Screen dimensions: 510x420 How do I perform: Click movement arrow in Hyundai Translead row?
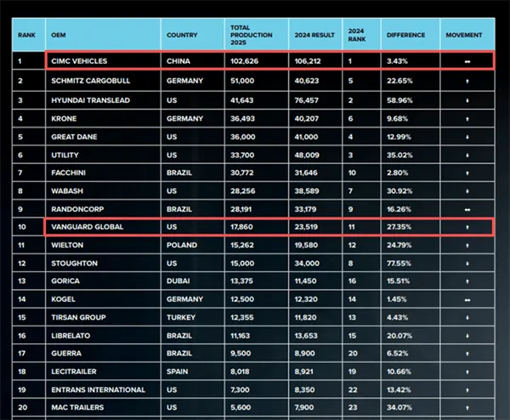click(x=467, y=100)
